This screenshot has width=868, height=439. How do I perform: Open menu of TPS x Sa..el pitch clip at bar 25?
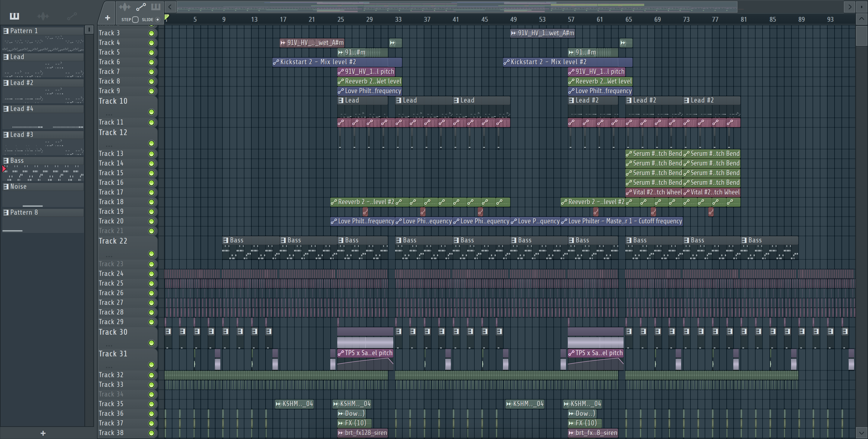click(341, 353)
